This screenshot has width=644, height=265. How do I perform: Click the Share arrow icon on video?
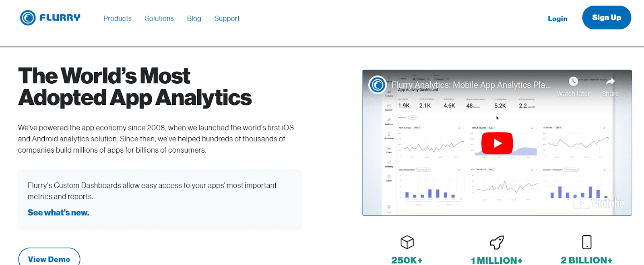[x=610, y=82]
